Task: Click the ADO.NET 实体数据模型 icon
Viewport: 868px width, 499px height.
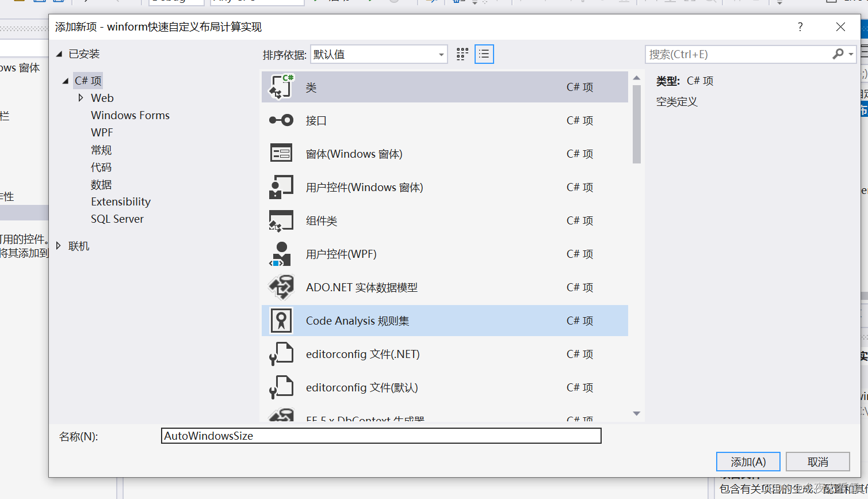Action: (x=281, y=287)
